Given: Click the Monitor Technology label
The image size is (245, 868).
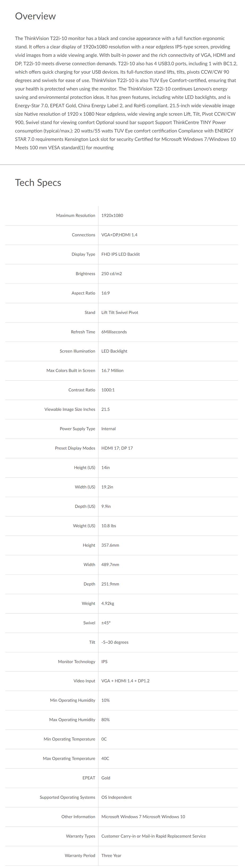Looking at the screenshot, I should (x=77, y=661).
